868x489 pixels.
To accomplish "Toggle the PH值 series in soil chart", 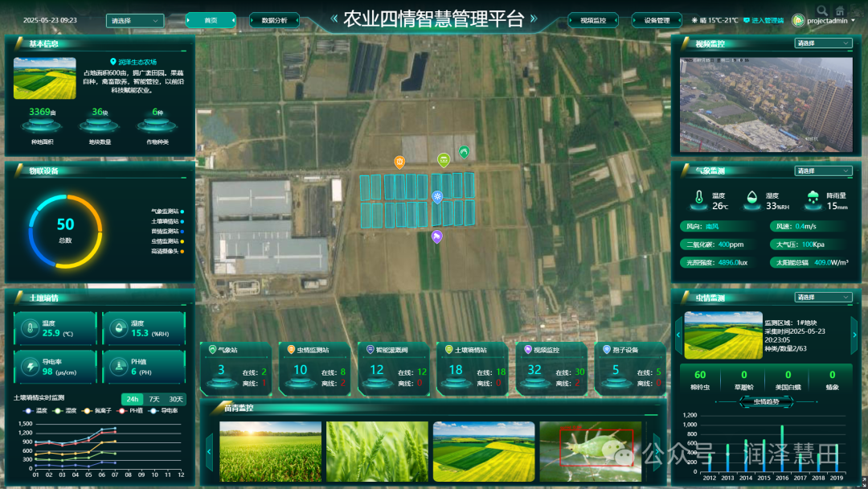I will [130, 411].
